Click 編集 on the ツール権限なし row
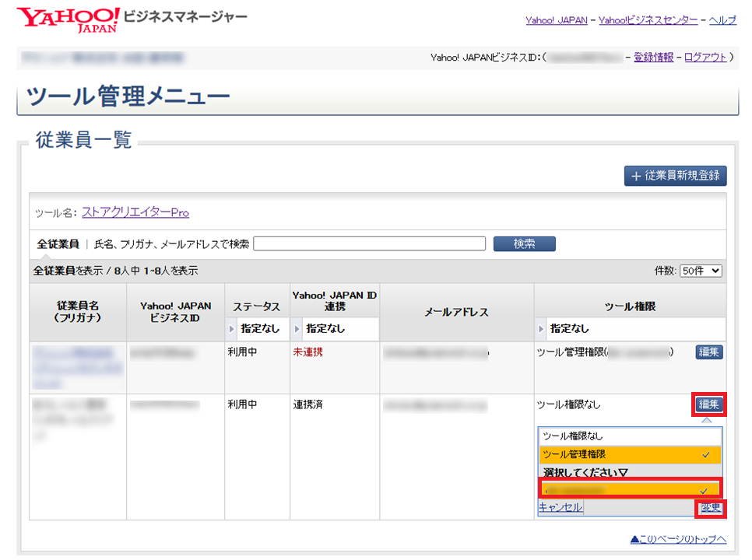Screen dimensions: 752x560 pyautogui.click(x=708, y=404)
